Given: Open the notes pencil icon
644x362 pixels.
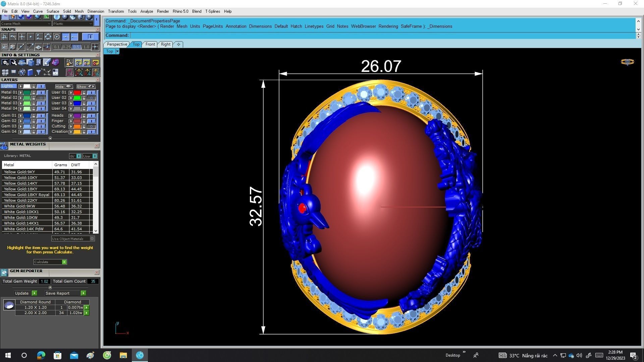Looking at the screenshot, I should [x=47, y=62].
